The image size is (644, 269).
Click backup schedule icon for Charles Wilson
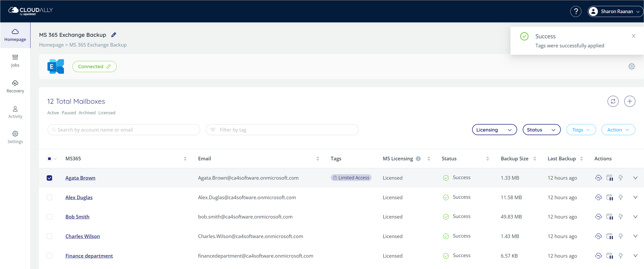click(610, 236)
